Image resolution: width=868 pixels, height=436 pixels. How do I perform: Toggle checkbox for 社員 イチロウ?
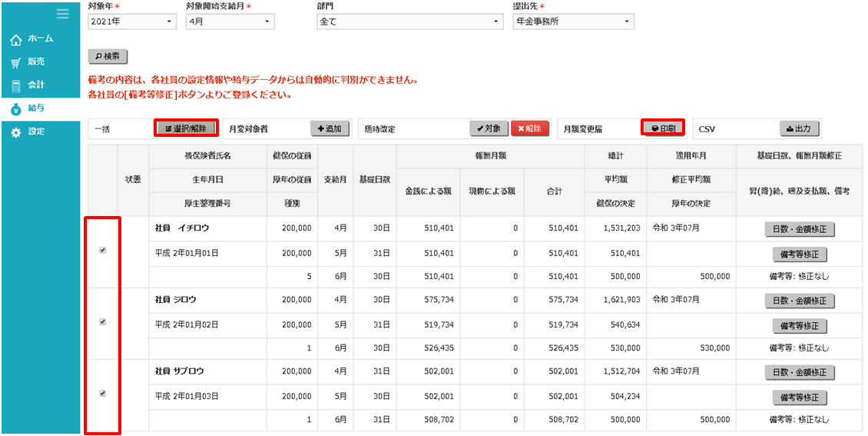(103, 250)
